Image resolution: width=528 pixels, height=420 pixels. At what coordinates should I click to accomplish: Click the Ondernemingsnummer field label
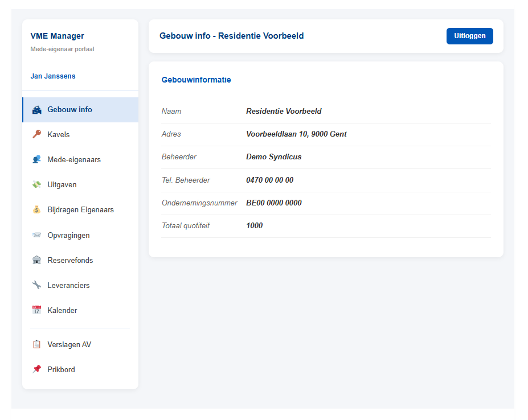coord(199,203)
